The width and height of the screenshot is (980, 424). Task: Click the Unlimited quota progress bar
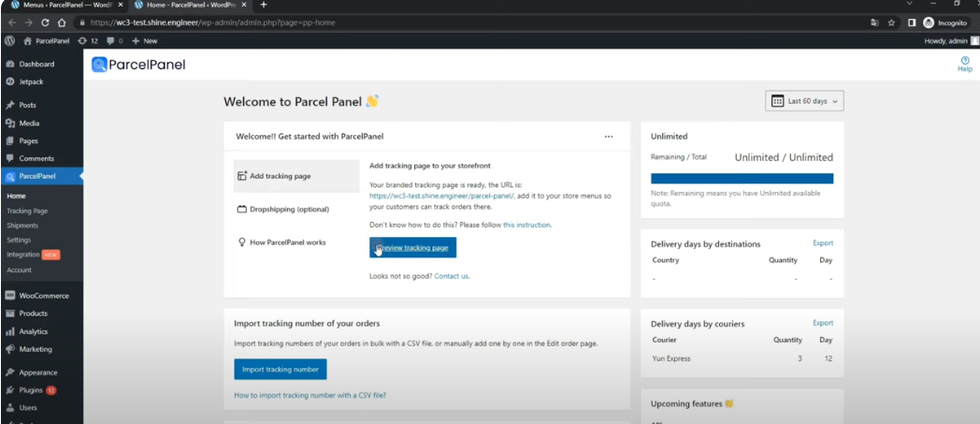click(x=742, y=178)
